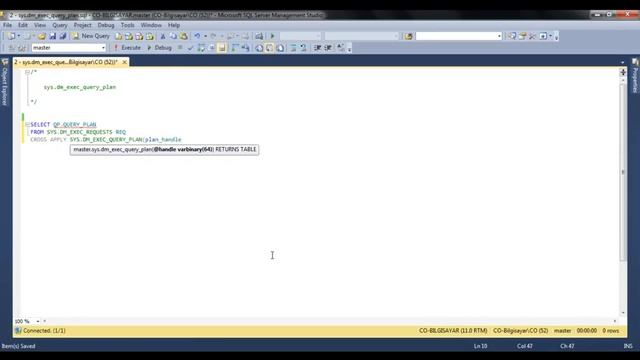This screenshot has width=640, height=360.
Task: Open Analysis Services XMLA Query icon
Action: point(150,36)
